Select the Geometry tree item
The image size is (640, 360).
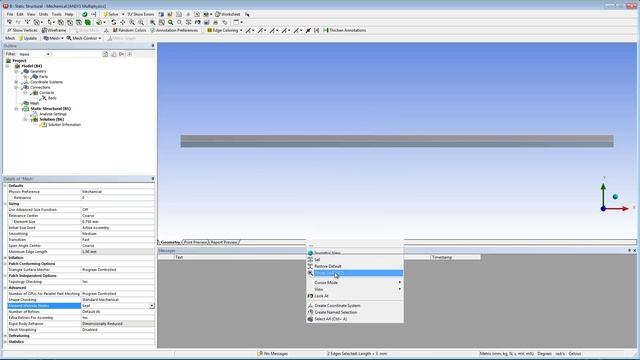tap(38, 71)
